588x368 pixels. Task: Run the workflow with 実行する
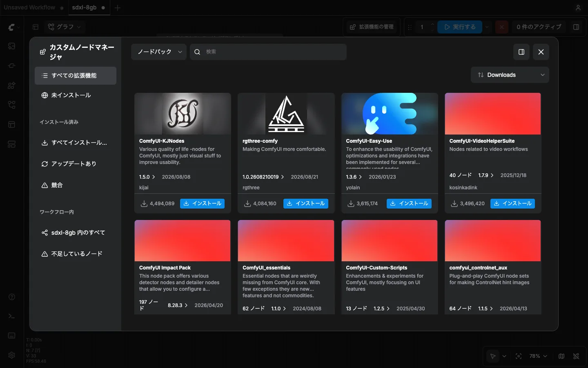click(x=460, y=27)
